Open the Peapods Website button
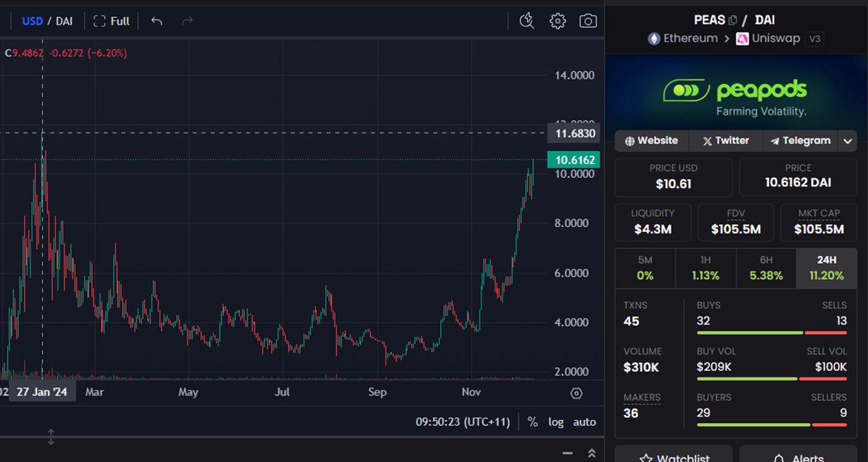 pyautogui.click(x=650, y=140)
